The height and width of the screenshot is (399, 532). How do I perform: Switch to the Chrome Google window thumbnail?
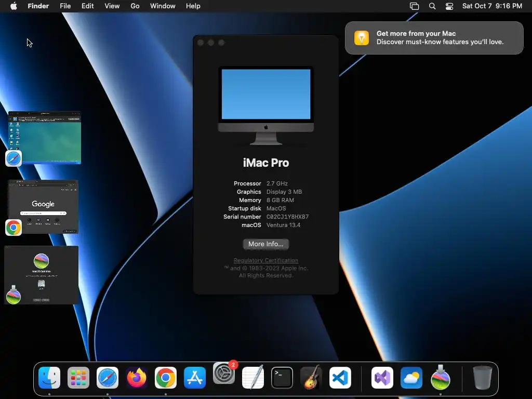[43, 207]
